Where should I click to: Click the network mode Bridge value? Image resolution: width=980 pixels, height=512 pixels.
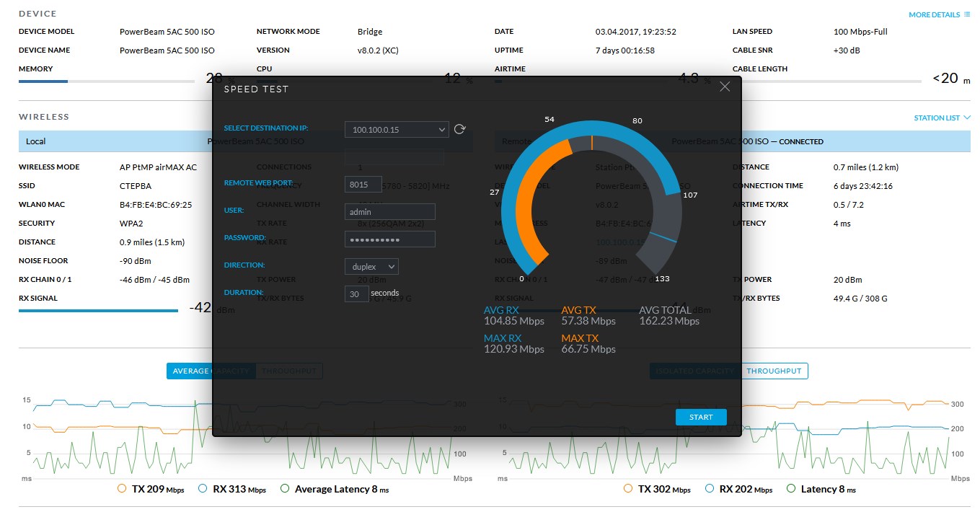click(x=370, y=32)
